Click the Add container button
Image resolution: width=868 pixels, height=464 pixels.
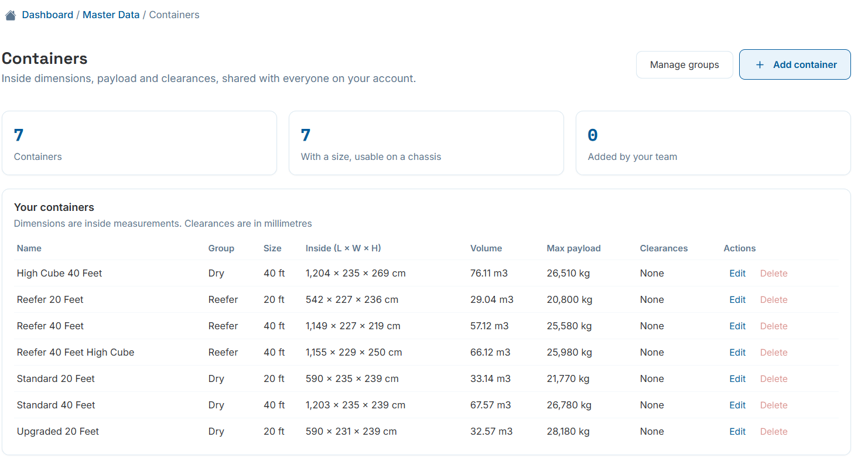(x=795, y=64)
